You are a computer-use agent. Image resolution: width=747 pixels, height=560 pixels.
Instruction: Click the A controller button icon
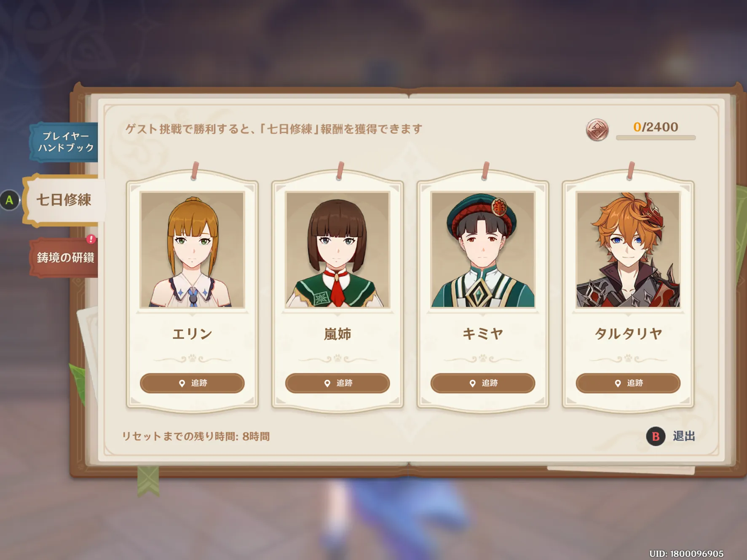click(10, 200)
